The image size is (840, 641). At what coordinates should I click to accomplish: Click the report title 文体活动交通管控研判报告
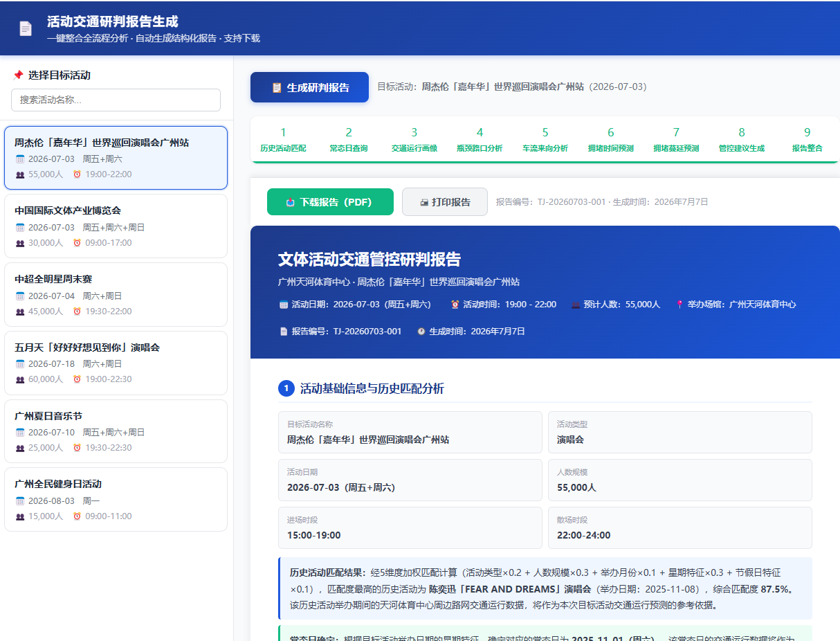coord(369,260)
